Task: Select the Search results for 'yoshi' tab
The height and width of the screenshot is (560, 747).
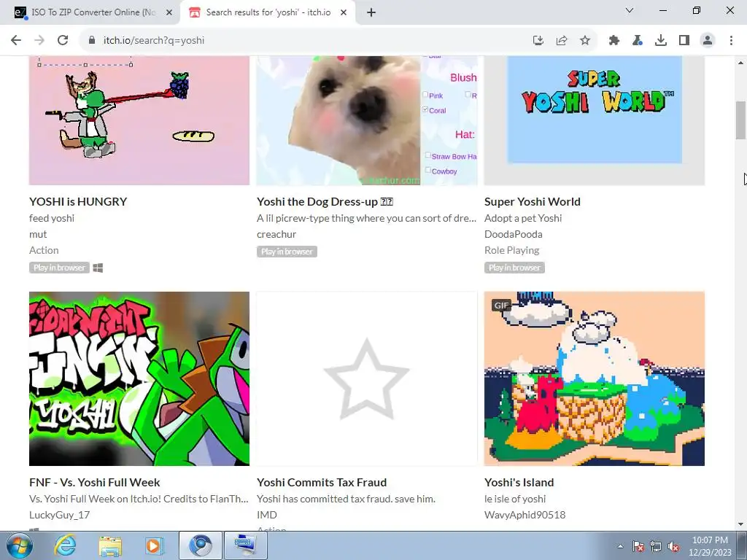Action: (x=267, y=12)
